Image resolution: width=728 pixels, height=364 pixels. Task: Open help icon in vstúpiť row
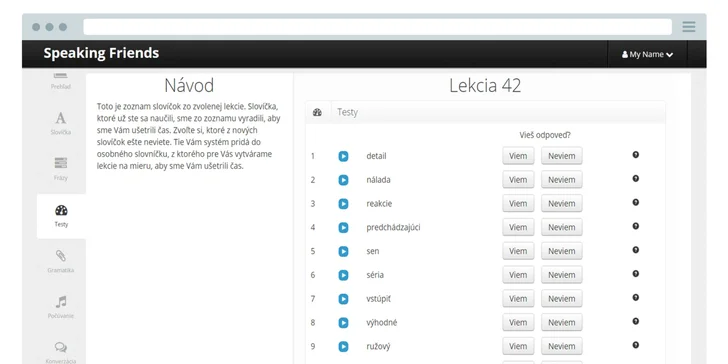tap(636, 297)
